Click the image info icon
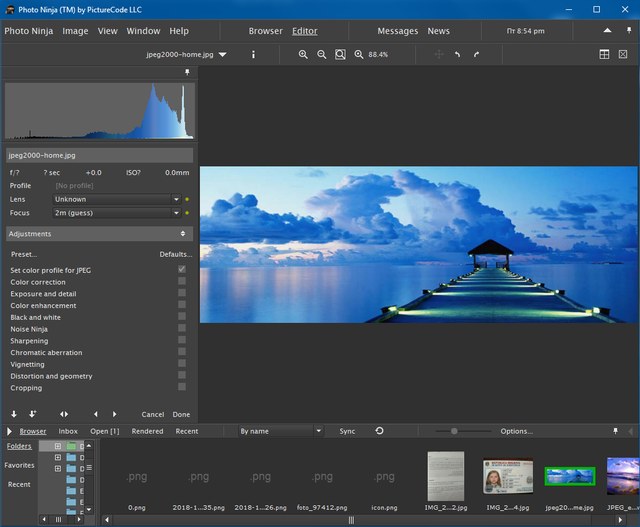Image resolution: width=640 pixels, height=527 pixels. pyautogui.click(x=253, y=54)
